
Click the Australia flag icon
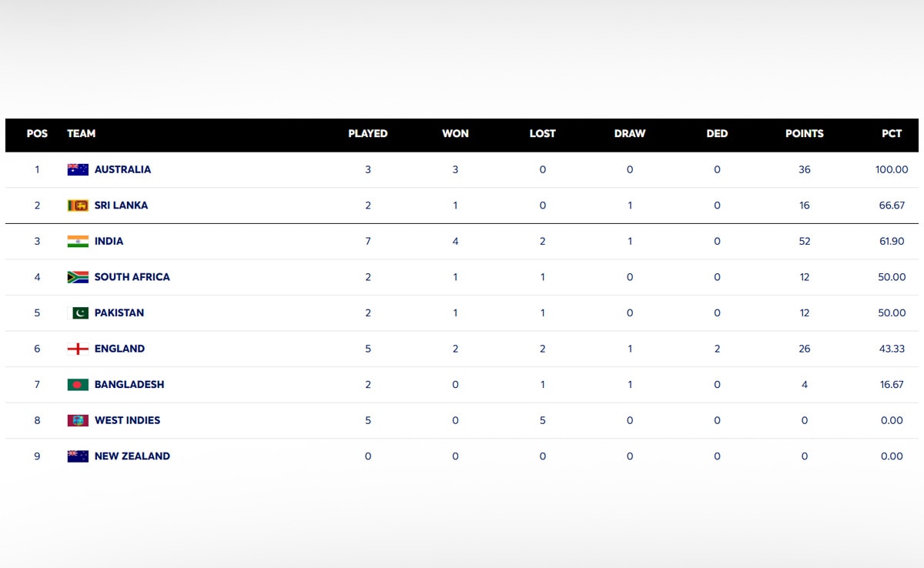point(78,169)
